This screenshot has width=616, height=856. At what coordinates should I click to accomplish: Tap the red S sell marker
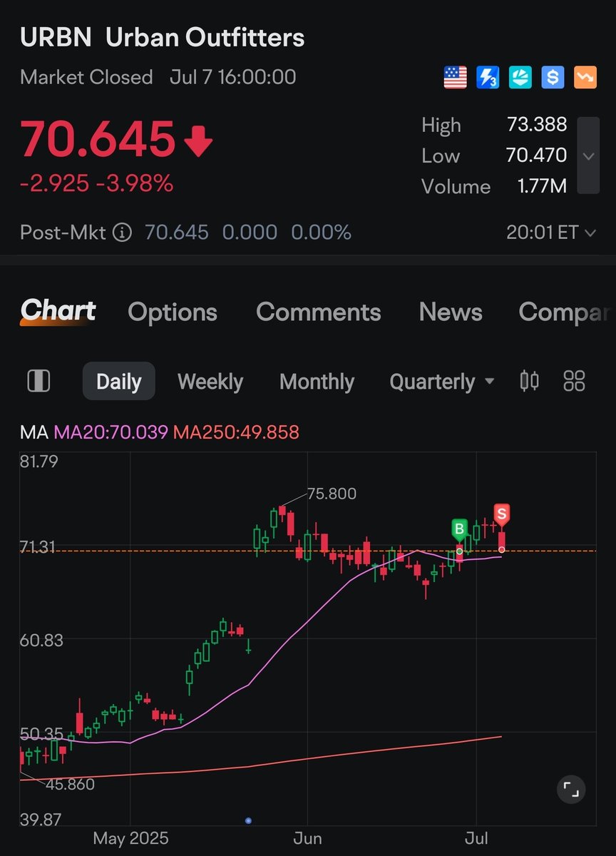coord(502,514)
